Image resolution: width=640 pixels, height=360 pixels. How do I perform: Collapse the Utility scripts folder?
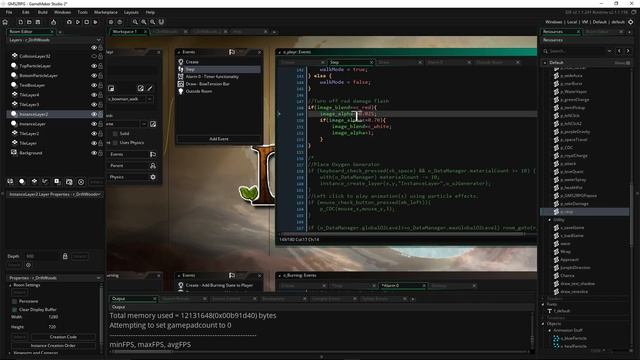coord(549,220)
